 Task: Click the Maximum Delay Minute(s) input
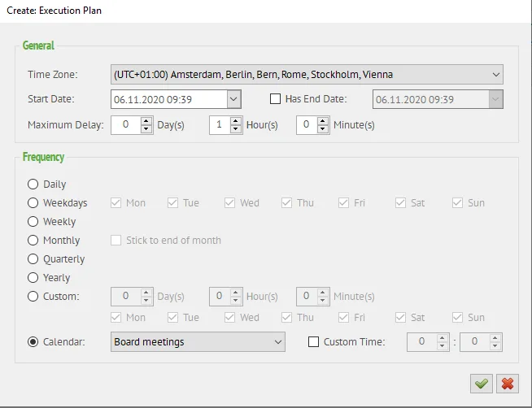(307, 125)
